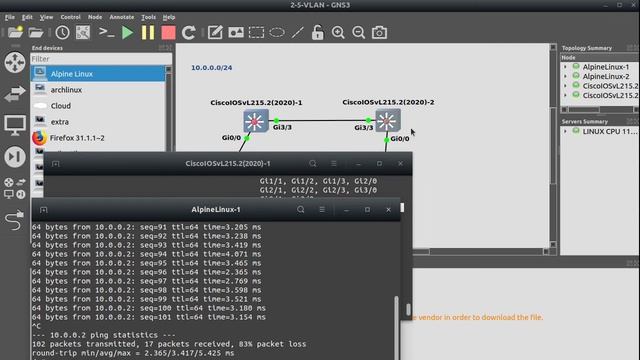Open the Help menu
The image size is (640, 360).
[169, 17]
